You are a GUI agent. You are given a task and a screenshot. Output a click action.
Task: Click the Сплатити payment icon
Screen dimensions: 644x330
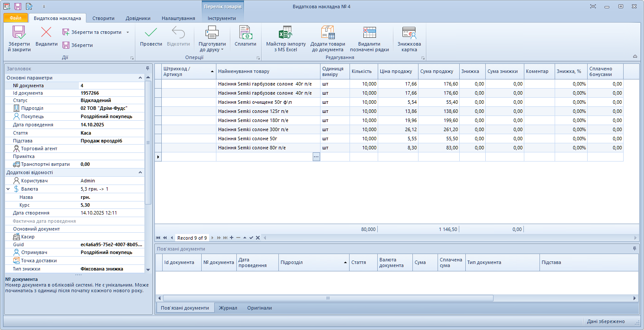(x=245, y=33)
